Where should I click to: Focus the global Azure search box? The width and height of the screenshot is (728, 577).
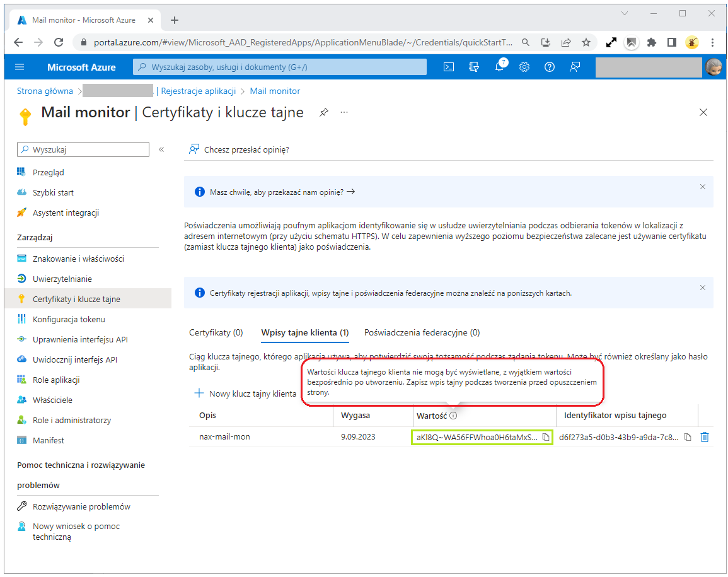[x=280, y=67]
